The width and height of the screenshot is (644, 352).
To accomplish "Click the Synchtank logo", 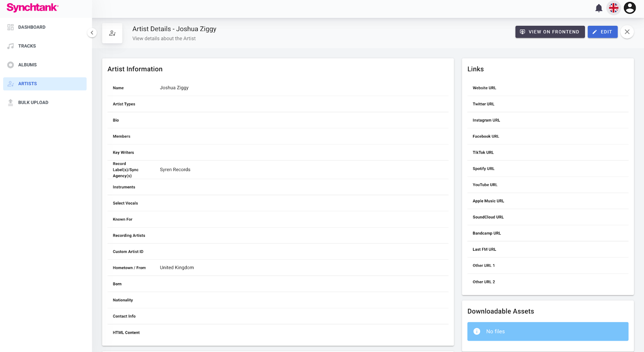I will pos(33,8).
